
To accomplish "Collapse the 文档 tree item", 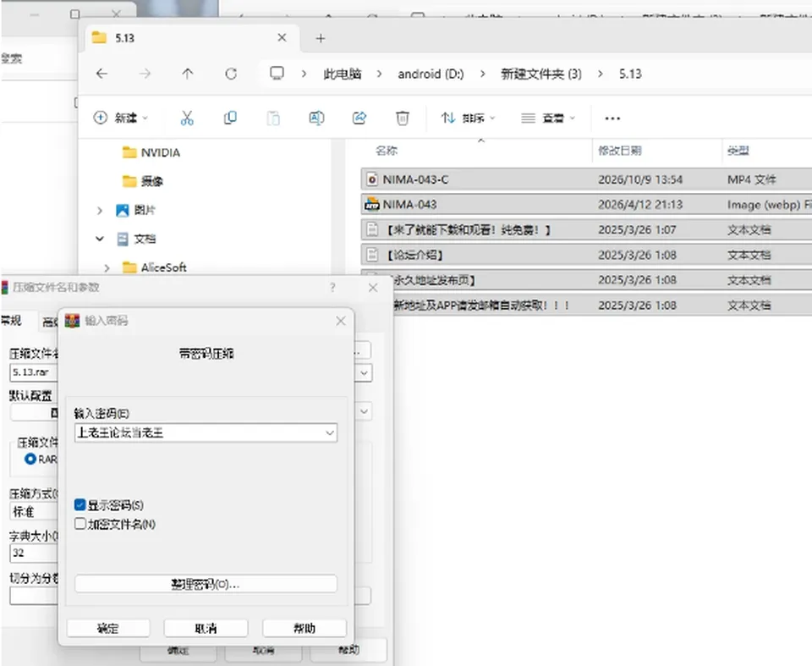I will pyautogui.click(x=100, y=239).
